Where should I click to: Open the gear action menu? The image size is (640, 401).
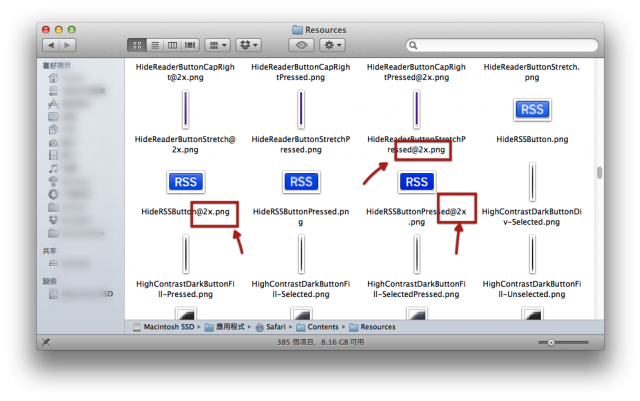point(332,45)
